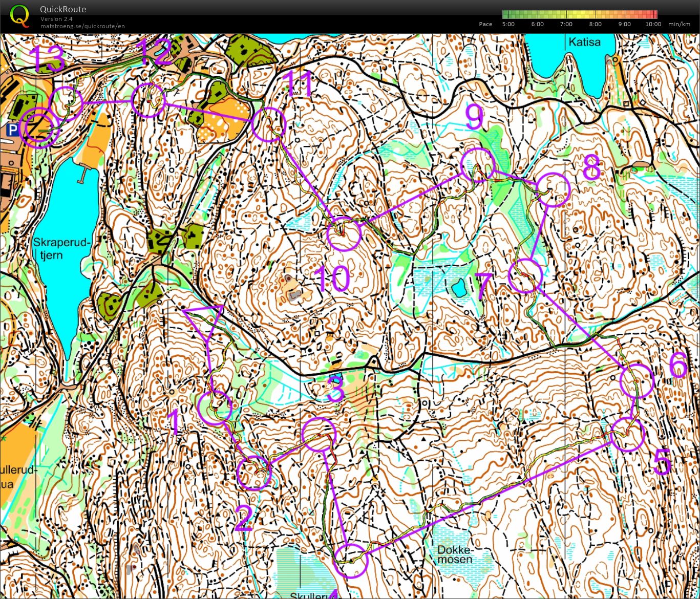700x599 pixels.
Task: Select the control 4 circle
Action: (x=351, y=560)
